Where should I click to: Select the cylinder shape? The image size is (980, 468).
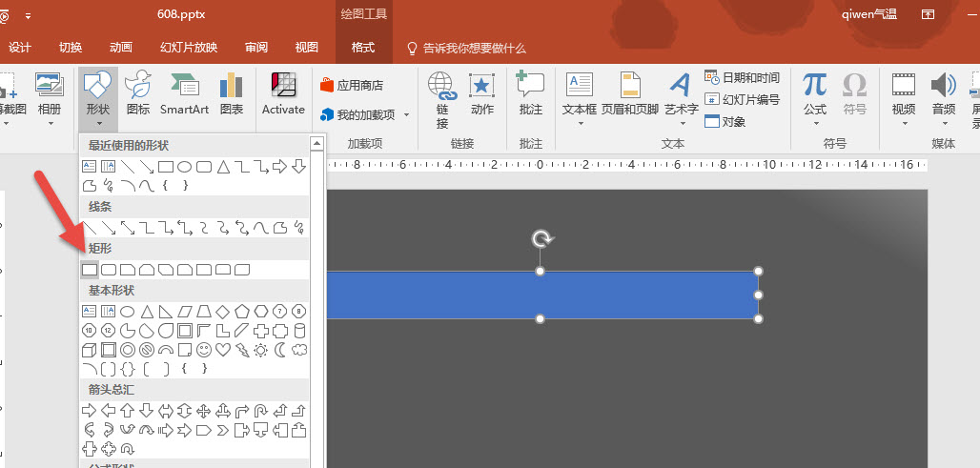click(x=299, y=331)
